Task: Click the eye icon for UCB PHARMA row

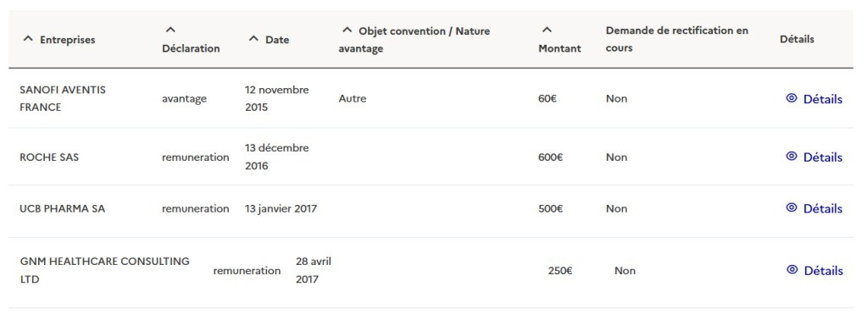Action: click(792, 207)
